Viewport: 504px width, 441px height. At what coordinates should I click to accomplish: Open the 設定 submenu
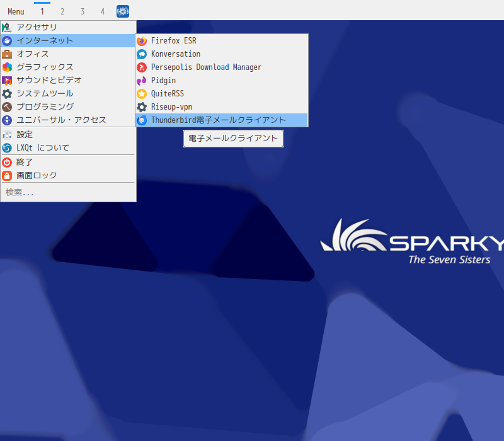(68, 134)
